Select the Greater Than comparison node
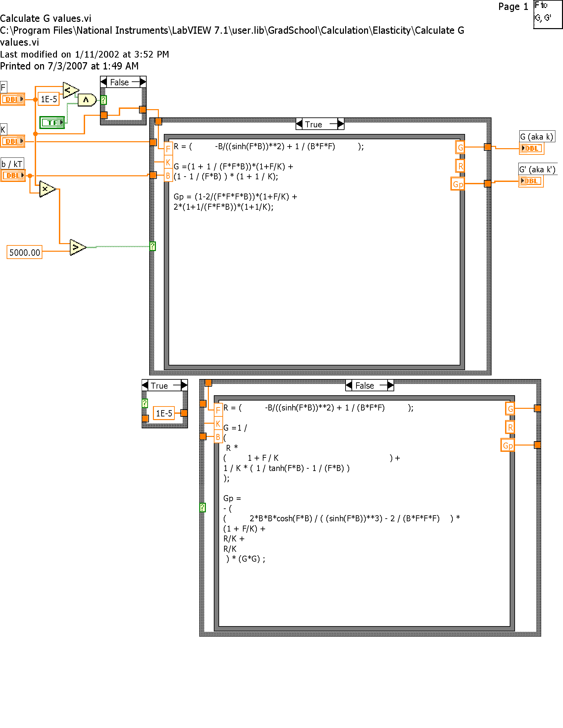Viewport: 563px width, 728px height. [77, 247]
